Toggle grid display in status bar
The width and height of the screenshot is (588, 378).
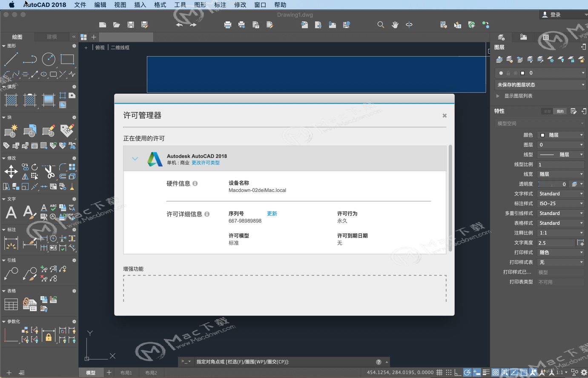point(439,372)
